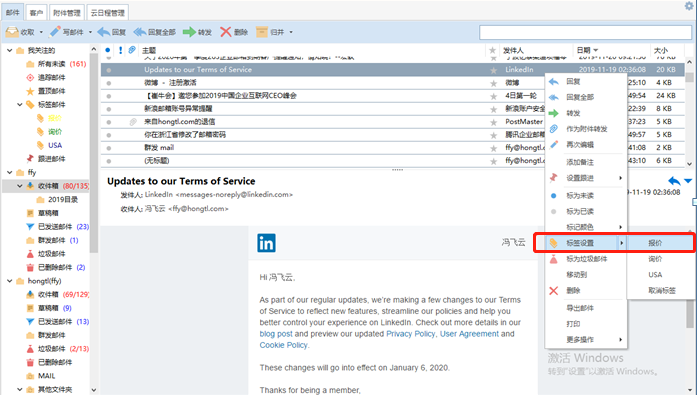Collapse the ffy account node

(x=9, y=172)
